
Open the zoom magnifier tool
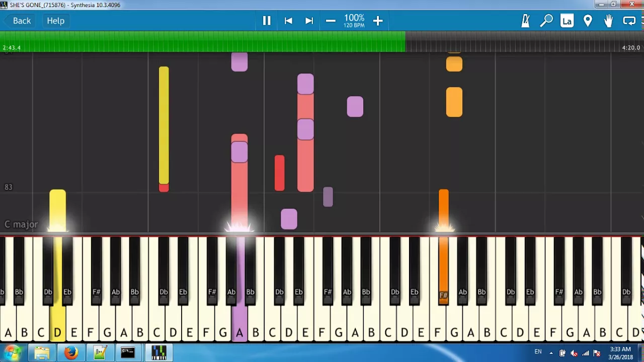coord(546,21)
